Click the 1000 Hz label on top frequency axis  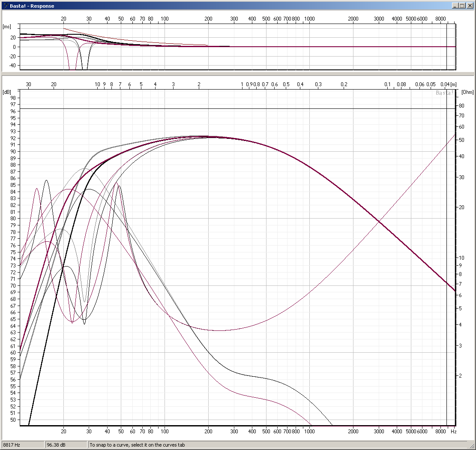308,19
